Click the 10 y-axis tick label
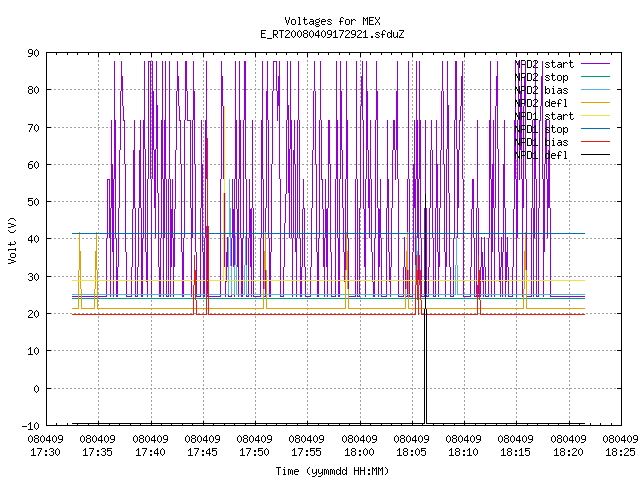Screen dimensions: 640x480 [33, 351]
